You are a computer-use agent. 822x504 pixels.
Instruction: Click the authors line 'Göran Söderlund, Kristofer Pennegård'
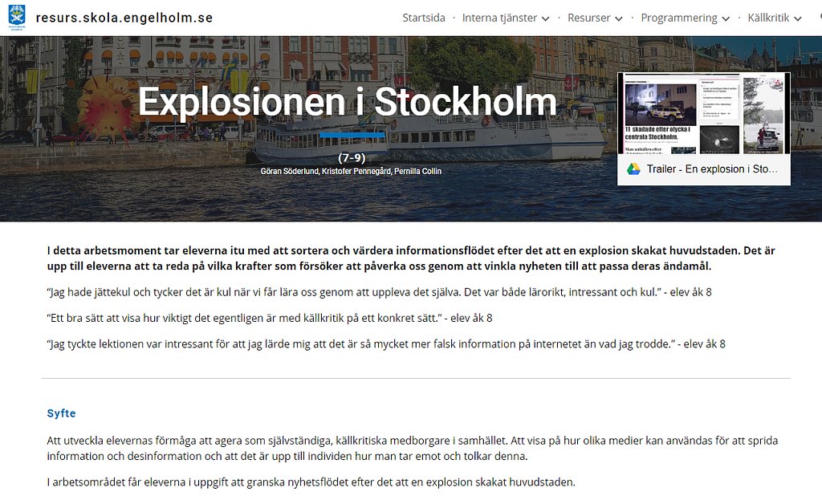pos(325,171)
